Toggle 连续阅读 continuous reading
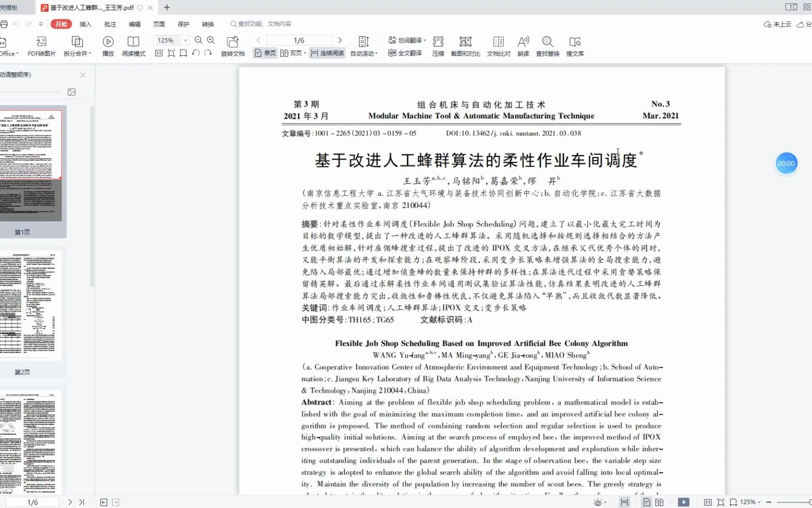The image size is (812, 508). click(x=328, y=53)
